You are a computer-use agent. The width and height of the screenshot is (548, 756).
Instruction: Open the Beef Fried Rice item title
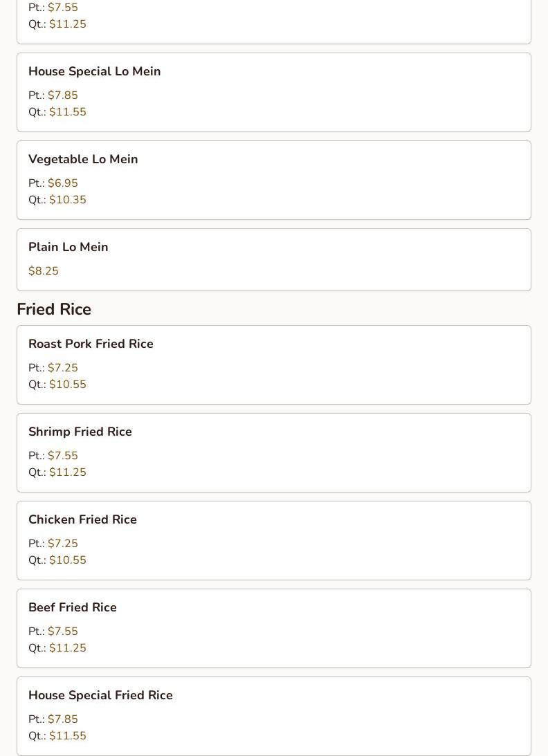point(72,607)
